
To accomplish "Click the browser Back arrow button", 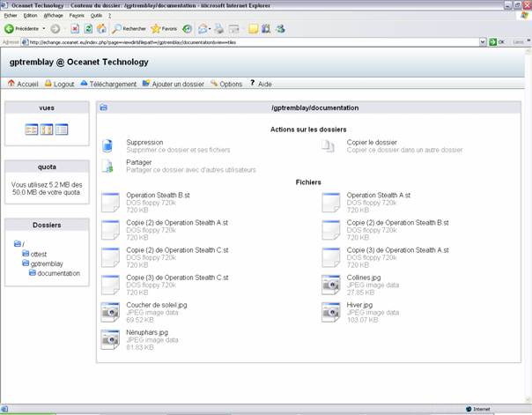I will click(x=9, y=29).
